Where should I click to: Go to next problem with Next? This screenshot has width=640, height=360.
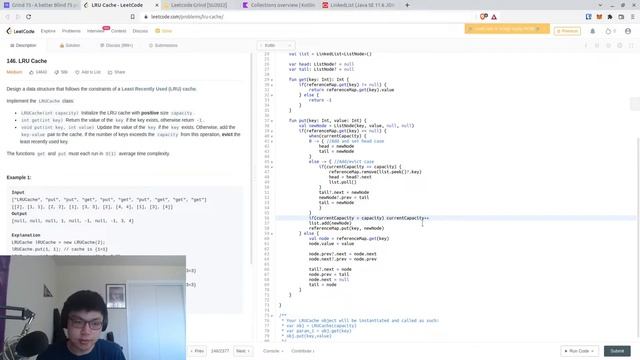pos(242,351)
